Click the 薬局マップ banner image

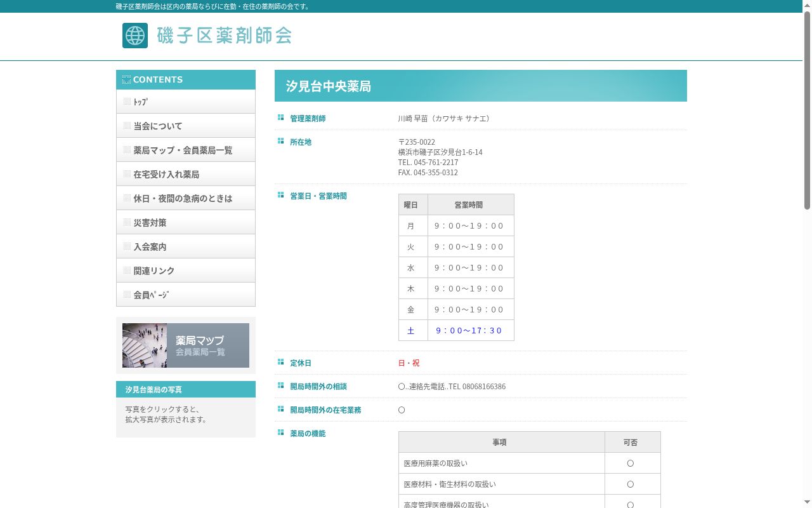pos(186,345)
